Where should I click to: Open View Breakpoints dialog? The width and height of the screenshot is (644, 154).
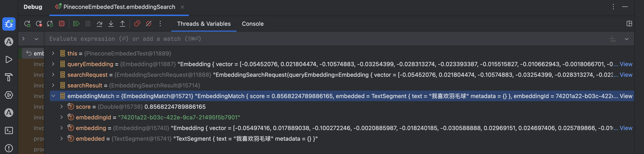[x=137, y=24]
